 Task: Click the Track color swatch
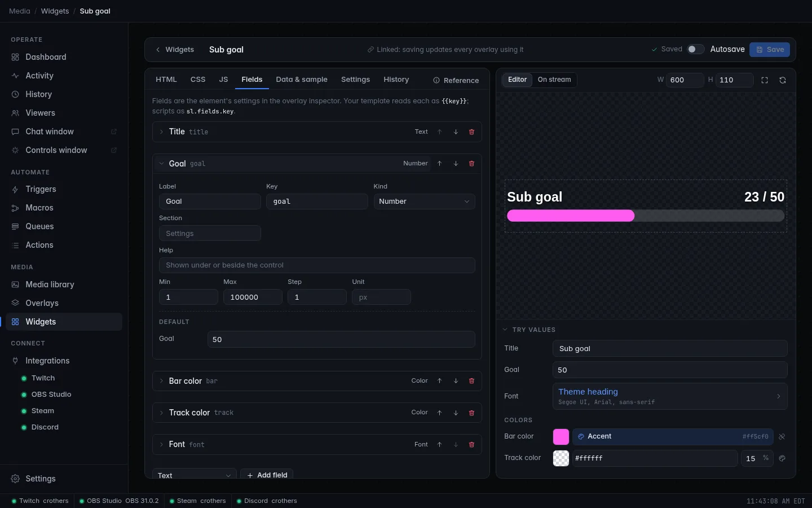(561, 458)
